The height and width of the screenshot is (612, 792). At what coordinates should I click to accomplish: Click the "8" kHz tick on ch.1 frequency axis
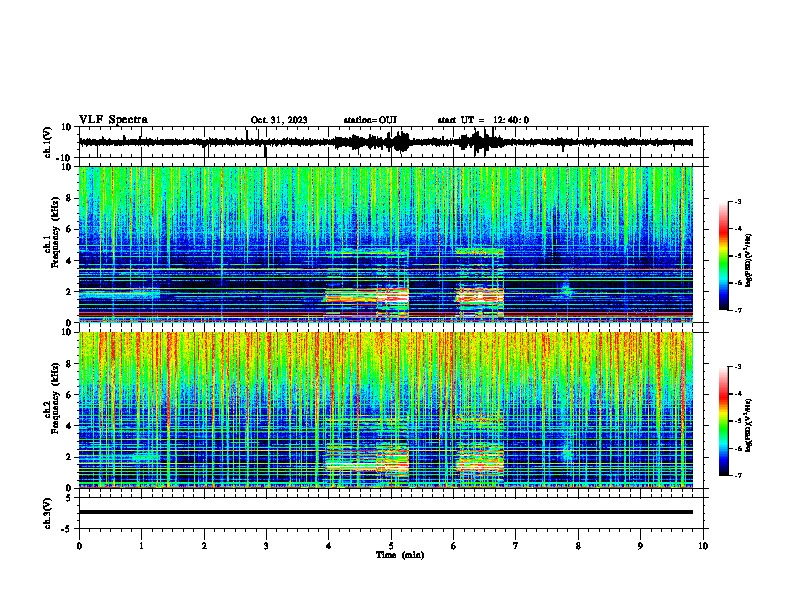(x=70, y=198)
